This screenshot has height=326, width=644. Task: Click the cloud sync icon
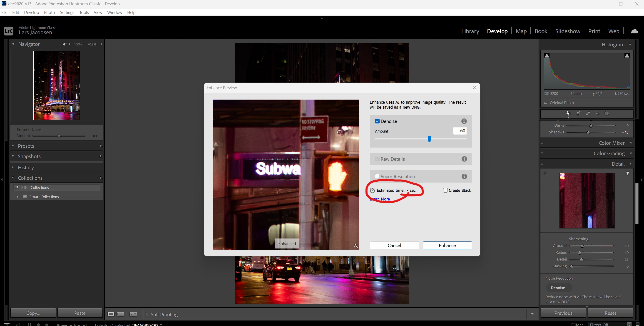tap(634, 31)
